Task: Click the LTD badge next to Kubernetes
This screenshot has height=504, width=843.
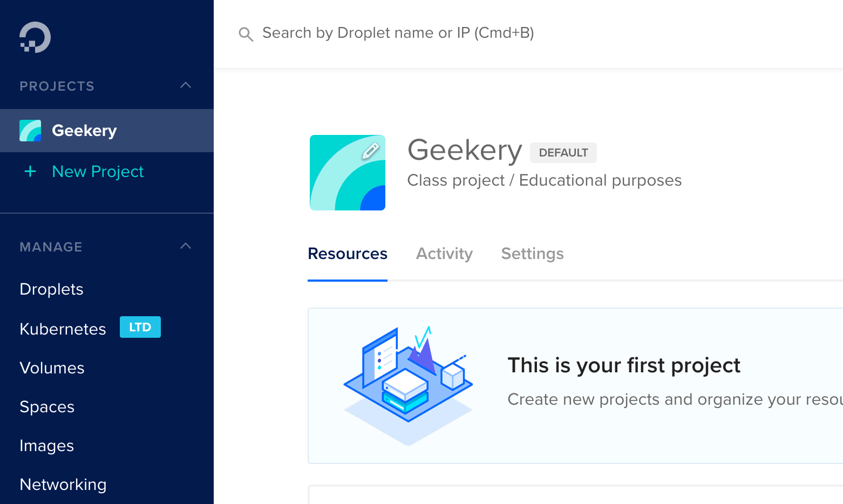Action: [x=140, y=327]
